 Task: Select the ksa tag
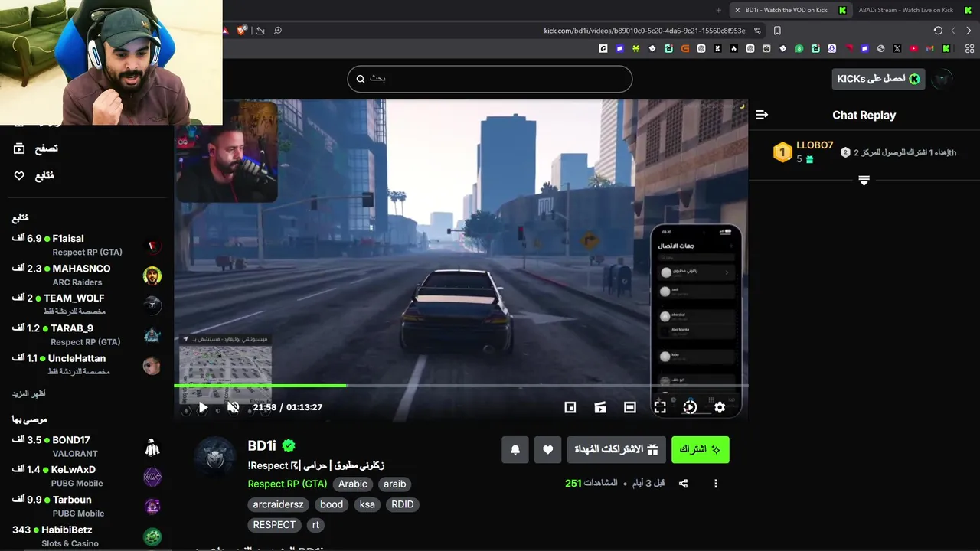tap(367, 504)
